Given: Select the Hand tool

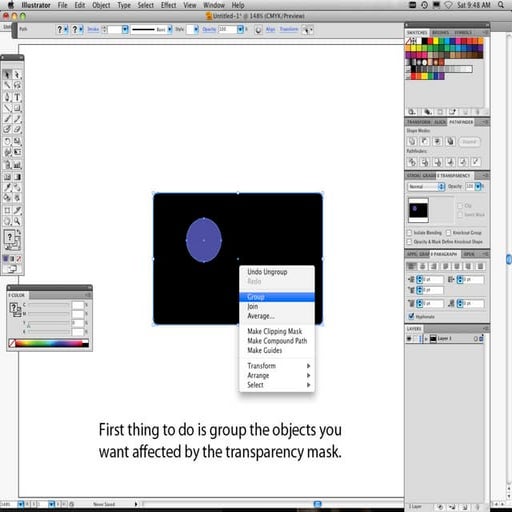Looking at the screenshot, I should click(7, 221).
